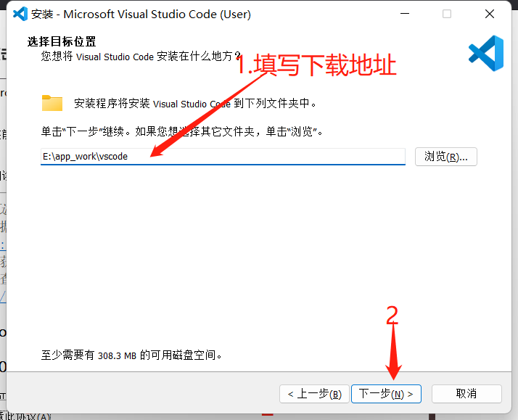The height and width of the screenshot is (420, 518).
Task: Click the 单击“下一步”继续 instruction line
Action: pyautogui.click(x=181, y=131)
